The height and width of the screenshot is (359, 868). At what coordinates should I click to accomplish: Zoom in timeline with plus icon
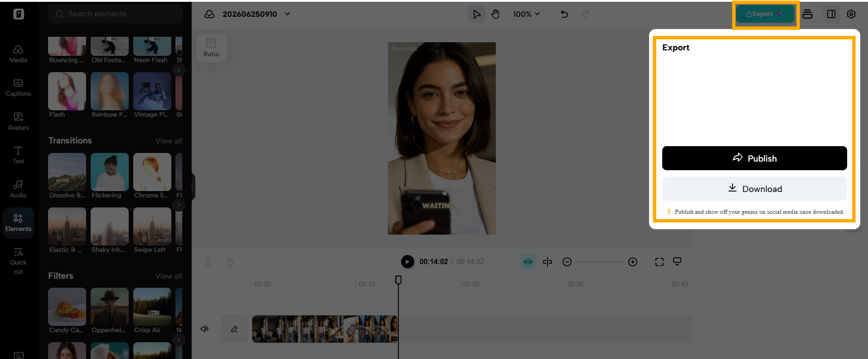coord(633,262)
